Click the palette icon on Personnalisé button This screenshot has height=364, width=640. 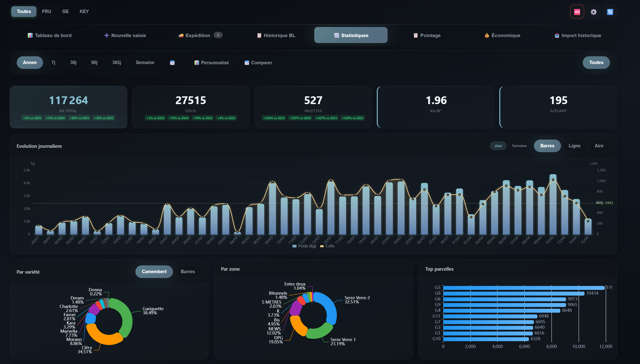(x=197, y=62)
